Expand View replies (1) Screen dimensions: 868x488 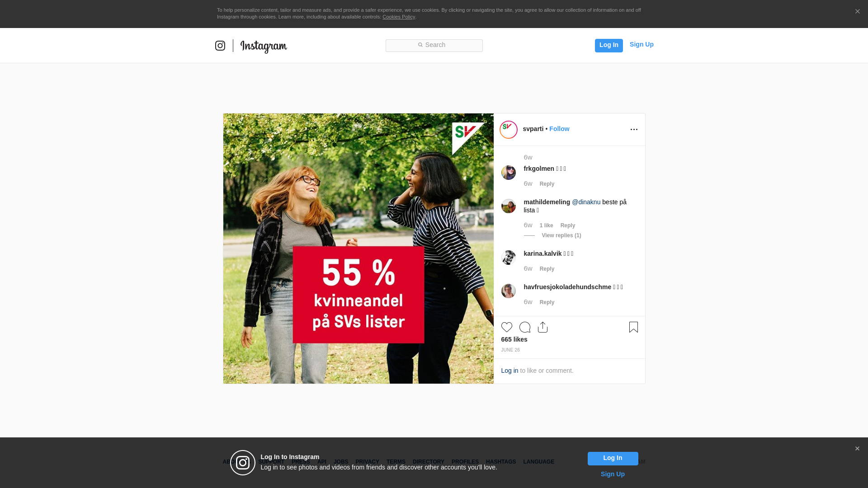pyautogui.click(x=561, y=235)
